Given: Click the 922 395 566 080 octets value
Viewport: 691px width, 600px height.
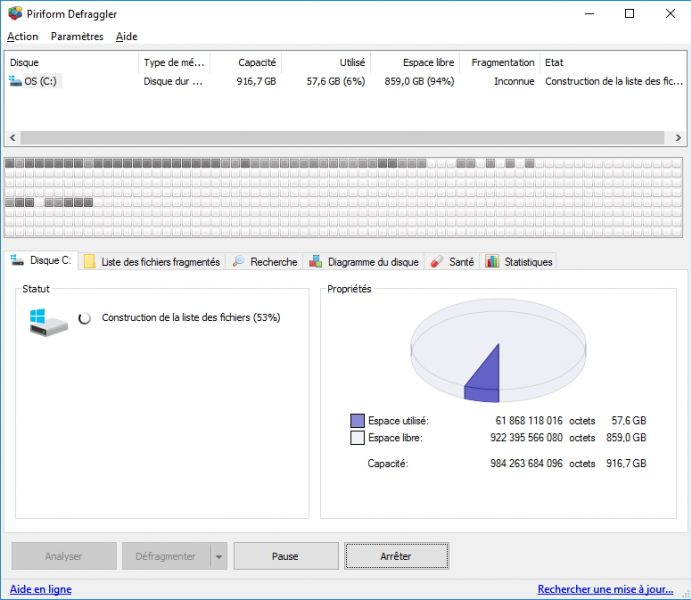Looking at the screenshot, I should click(x=526, y=438).
